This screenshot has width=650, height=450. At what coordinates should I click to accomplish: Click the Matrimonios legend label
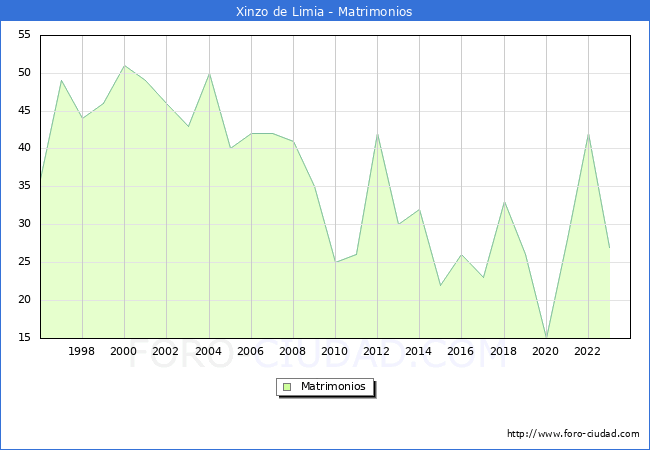333,386
